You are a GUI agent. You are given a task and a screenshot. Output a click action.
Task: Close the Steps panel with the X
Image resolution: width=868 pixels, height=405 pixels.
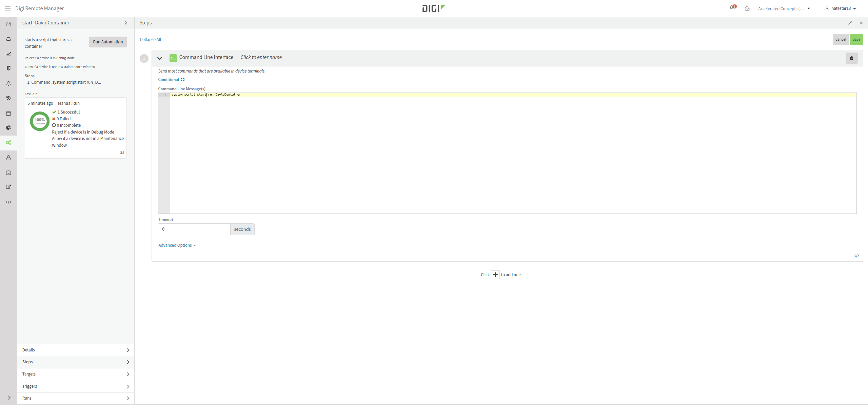pos(861,23)
